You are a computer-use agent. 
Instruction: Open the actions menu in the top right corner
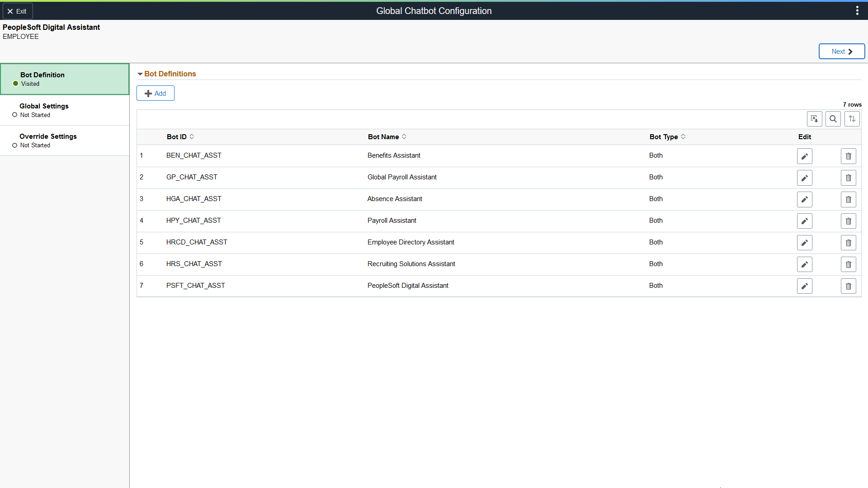pos(857,10)
